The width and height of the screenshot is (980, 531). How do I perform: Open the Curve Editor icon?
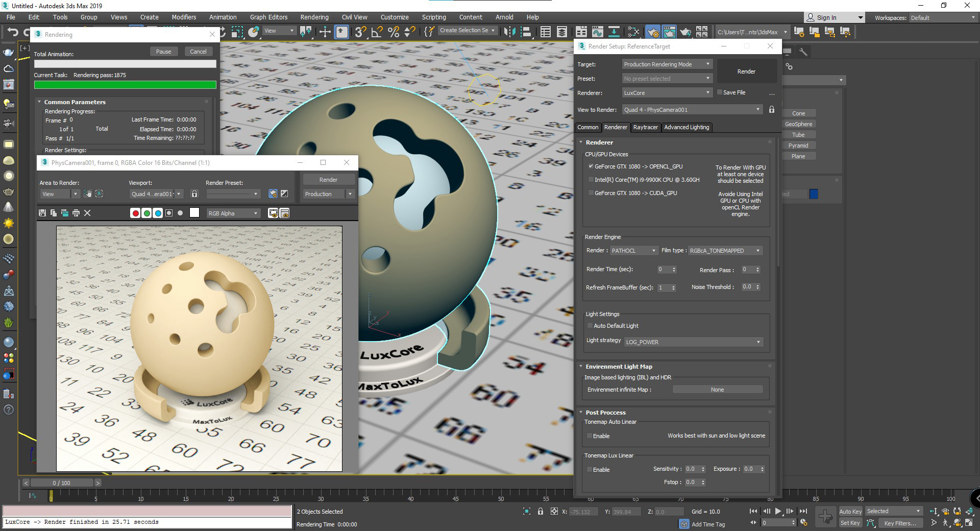(597, 32)
